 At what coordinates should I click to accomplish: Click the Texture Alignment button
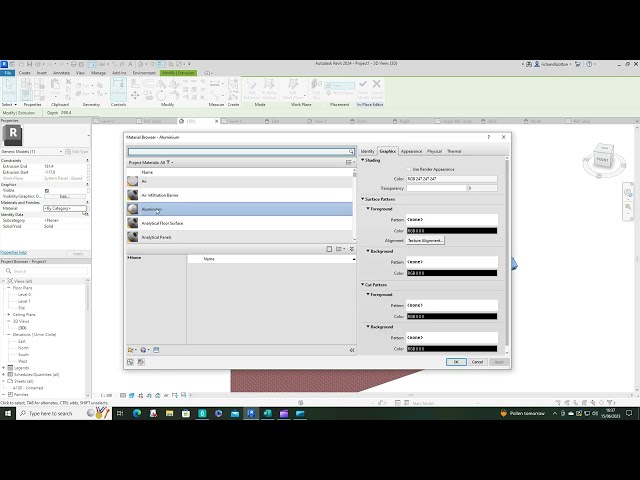pyautogui.click(x=425, y=240)
